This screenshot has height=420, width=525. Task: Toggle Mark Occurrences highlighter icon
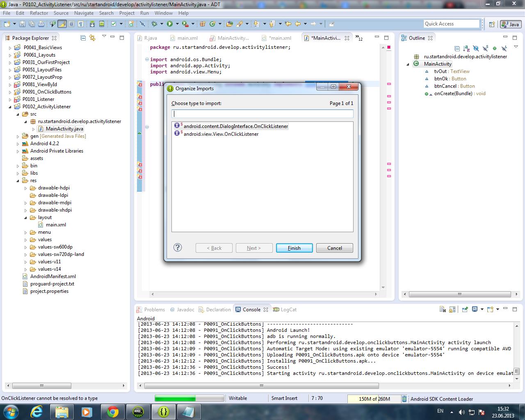(x=62, y=24)
